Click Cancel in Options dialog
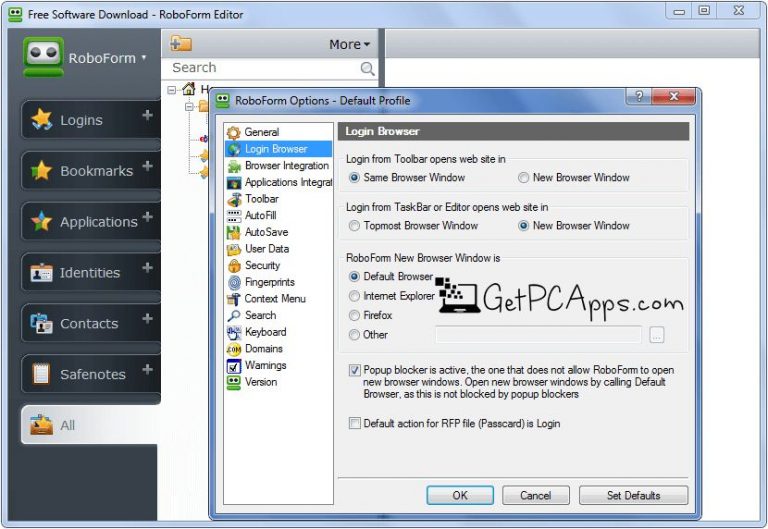Viewport: 768px width, 529px height. pyautogui.click(x=535, y=495)
